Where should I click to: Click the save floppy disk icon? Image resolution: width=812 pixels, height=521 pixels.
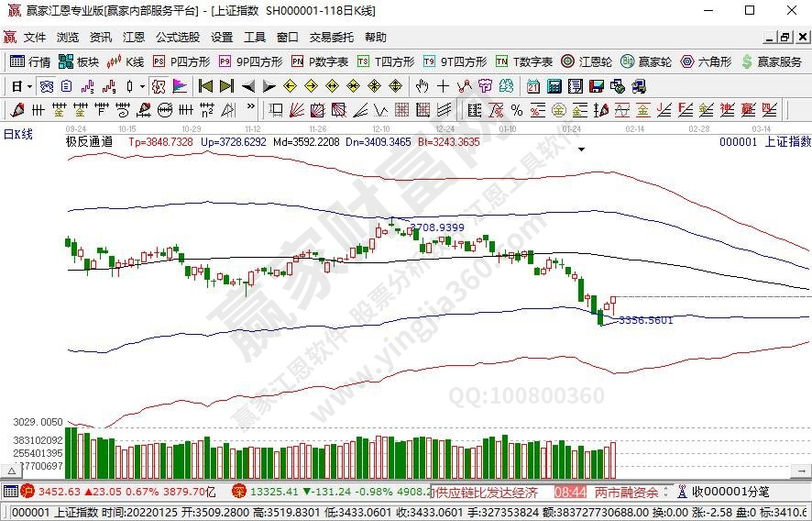pyautogui.click(x=596, y=86)
